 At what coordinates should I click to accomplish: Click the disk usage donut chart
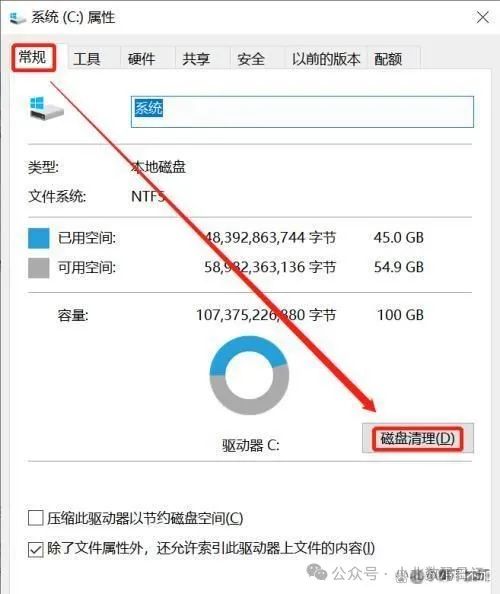coord(249,375)
